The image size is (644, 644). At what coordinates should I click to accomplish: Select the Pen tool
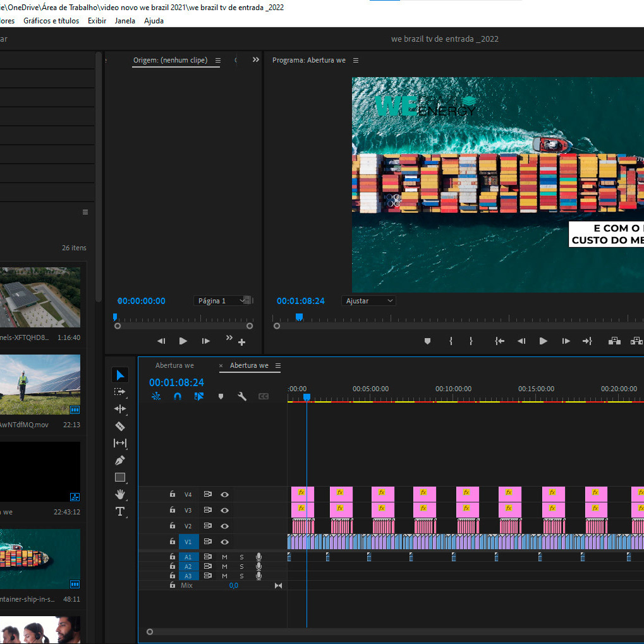pyautogui.click(x=120, y=460)
